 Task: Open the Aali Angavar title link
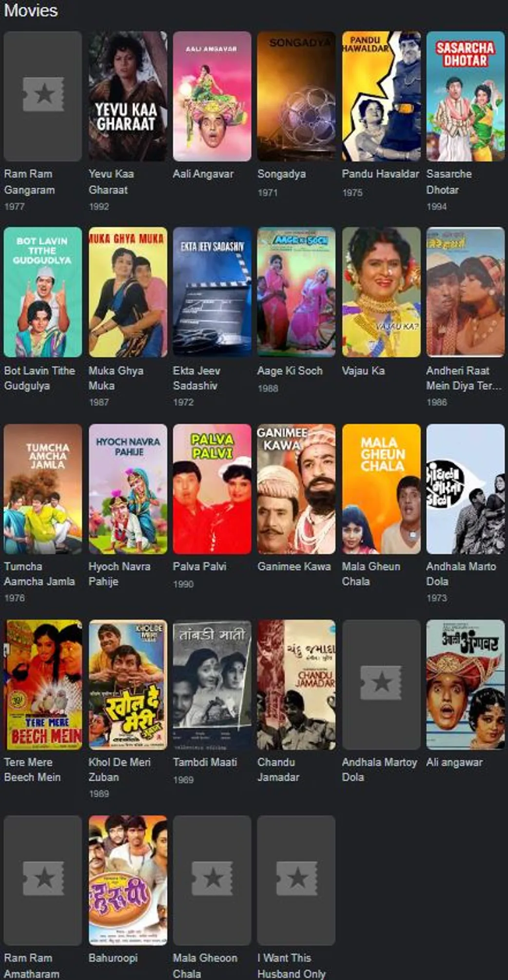(x=203, y=174)
